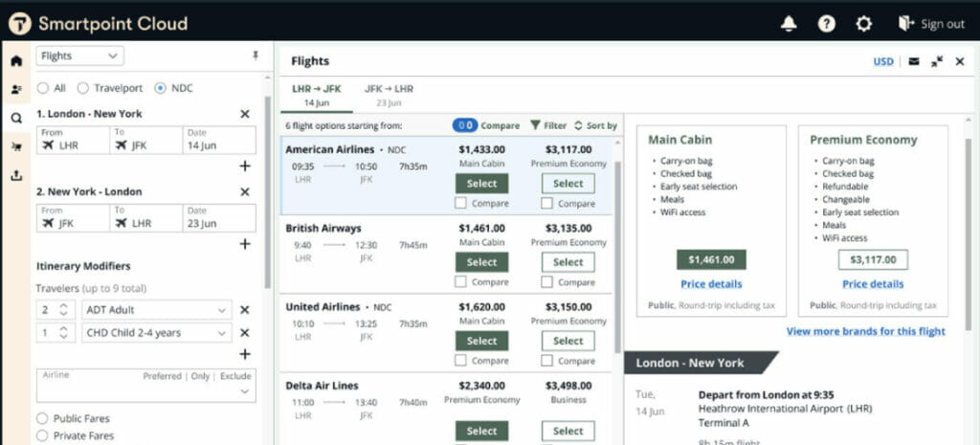Check Compare for American Airlines Main Cabin
Screen dimensions: 980x445
tap(460, 203)
